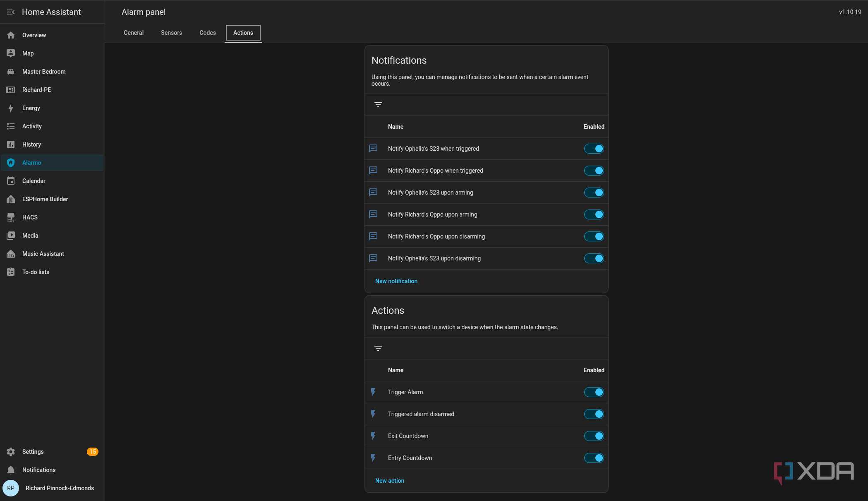Switch to the Codes tab

tap(208, 33)
